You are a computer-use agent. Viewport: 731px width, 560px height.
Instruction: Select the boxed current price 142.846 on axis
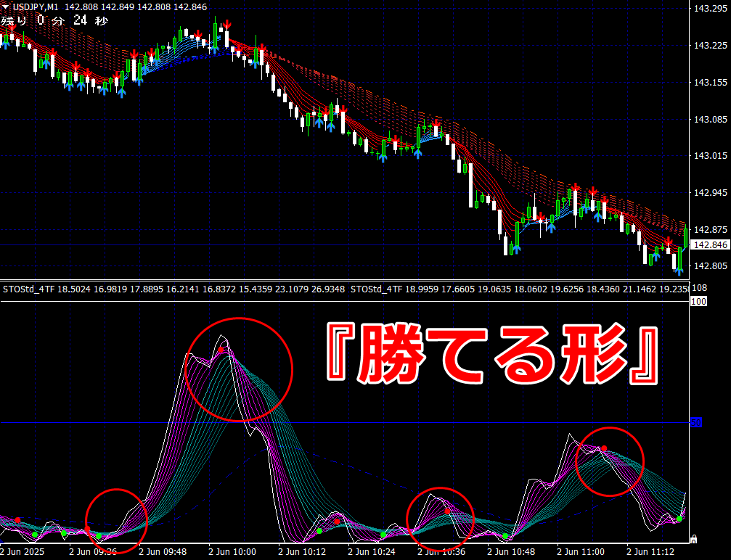point(710,245)
